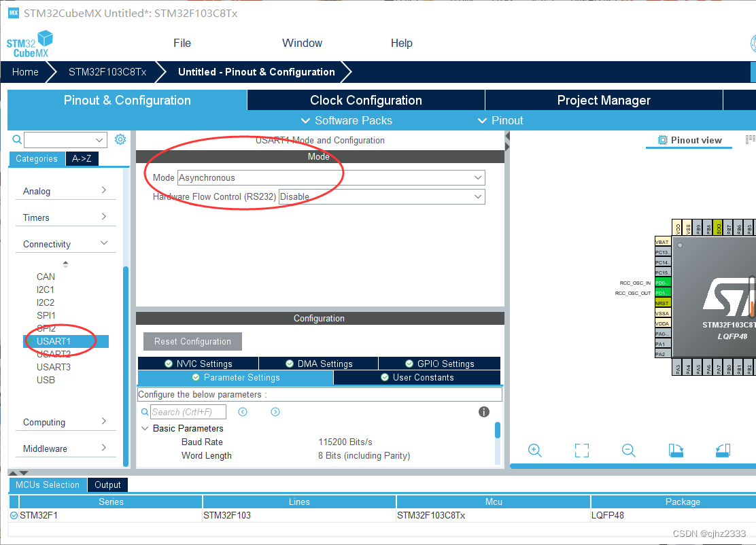Click the PC13 pin on the chip

pyautogui.click(x=663, y=252)
